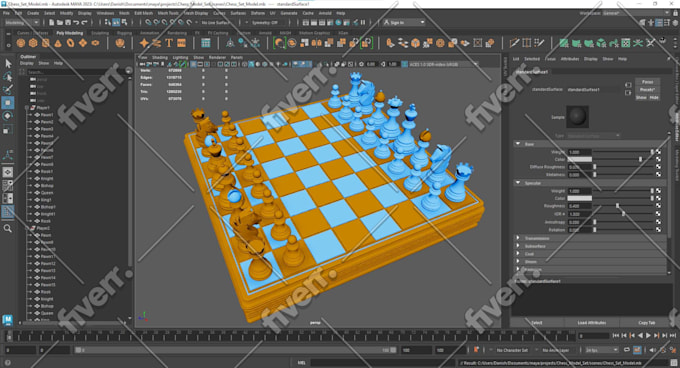Click the SVG shelf icon

tap(181, 43)
